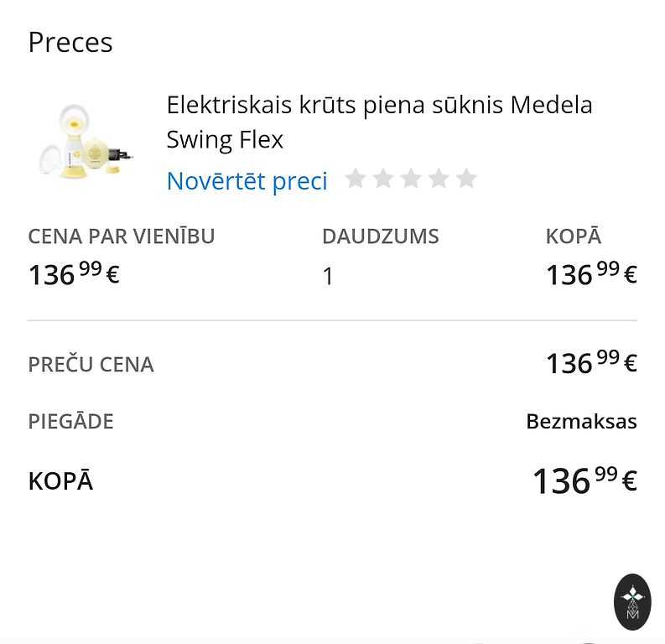
Task: Click the quantity value under DAUDZUMS
Action: pyautogui.click(x=328, y=276)
